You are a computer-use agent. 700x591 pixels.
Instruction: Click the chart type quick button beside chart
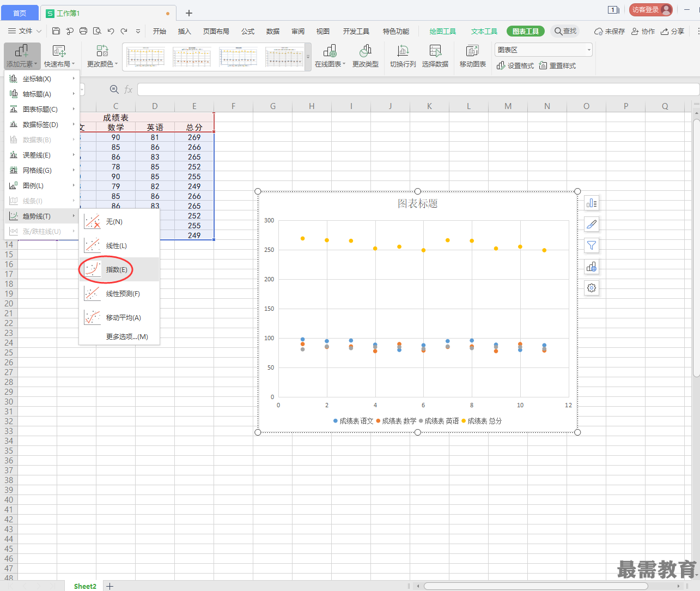click(592, 267)
